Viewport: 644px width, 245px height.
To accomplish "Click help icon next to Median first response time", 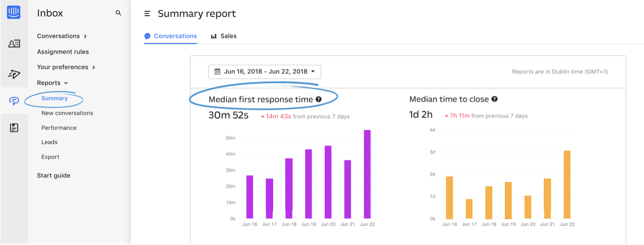I will [319, 99].
